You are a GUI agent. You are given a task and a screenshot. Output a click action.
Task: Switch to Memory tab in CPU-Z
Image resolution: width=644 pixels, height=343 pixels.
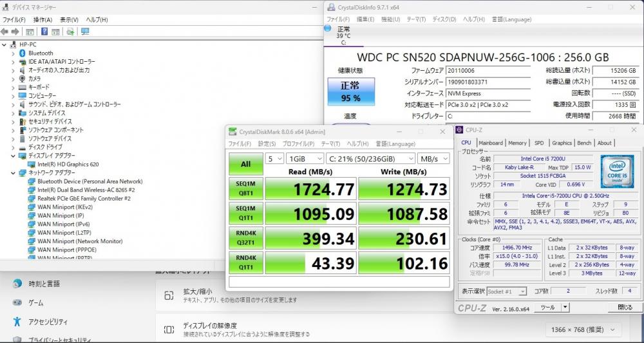tap(517, 143)
